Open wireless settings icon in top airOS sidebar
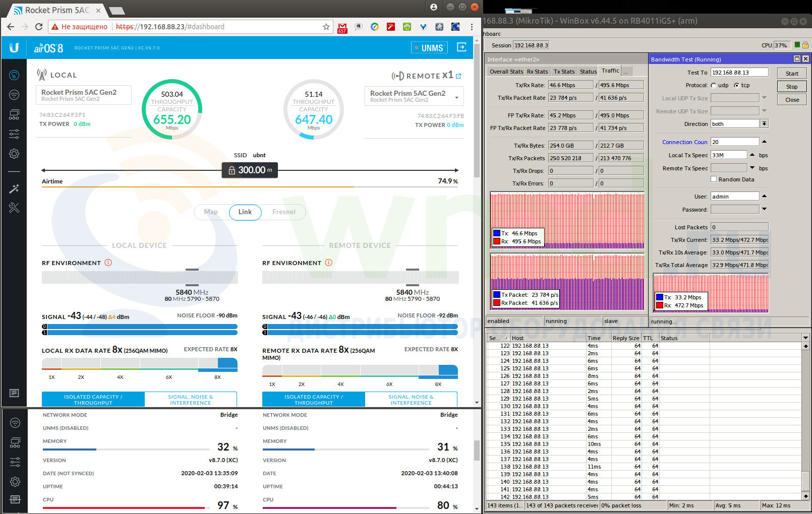 click(x=14, y=95)
